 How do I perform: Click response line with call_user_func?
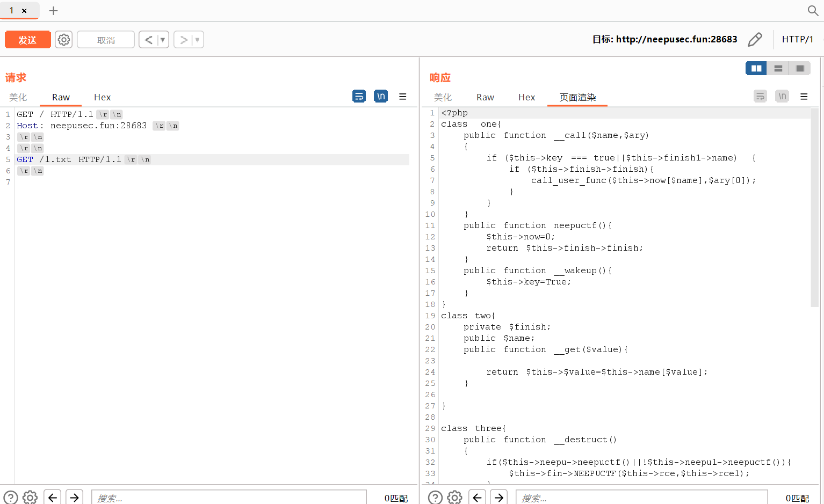644,180
